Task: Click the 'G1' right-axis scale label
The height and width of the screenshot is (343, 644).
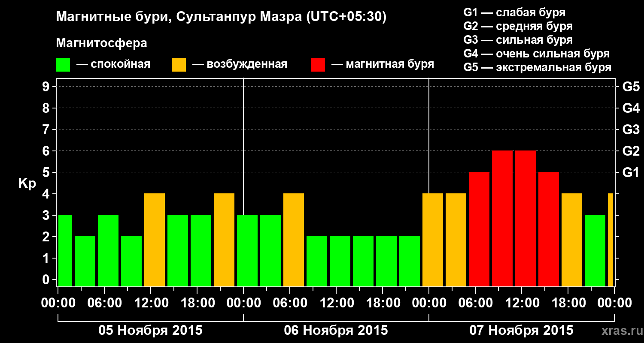Action: coord(631,172)
